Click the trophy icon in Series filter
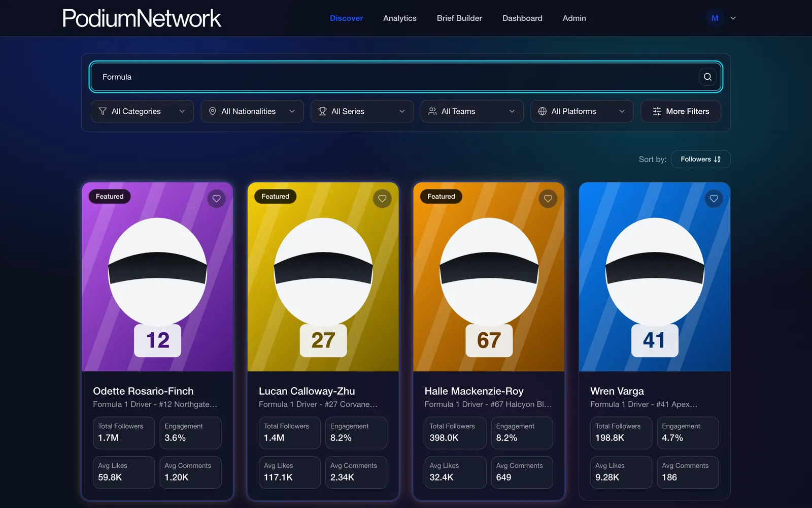Screen dimensions: 812x508 tap(322, 111)
